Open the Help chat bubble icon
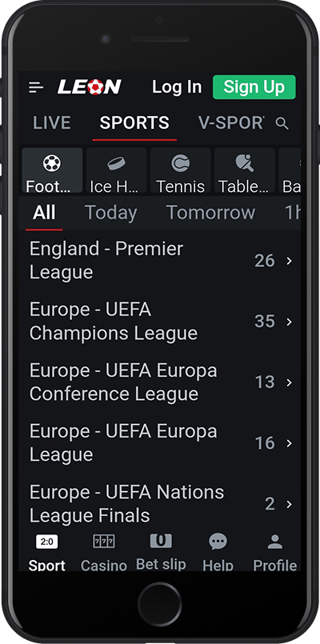 (x=218, y=542)
